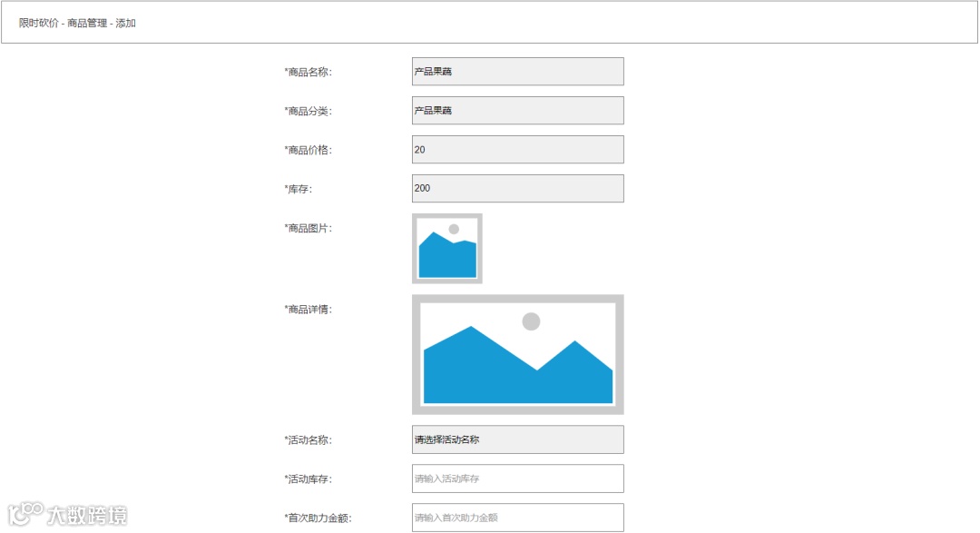Image resolution: width=980 pixels, height=533 pixels.
Task: Click the 商品名称 input field
Action: [517, 72]
